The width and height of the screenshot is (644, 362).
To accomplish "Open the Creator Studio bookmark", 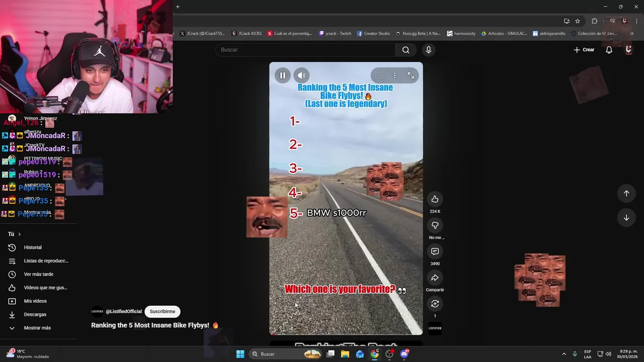I will point(373,34).
